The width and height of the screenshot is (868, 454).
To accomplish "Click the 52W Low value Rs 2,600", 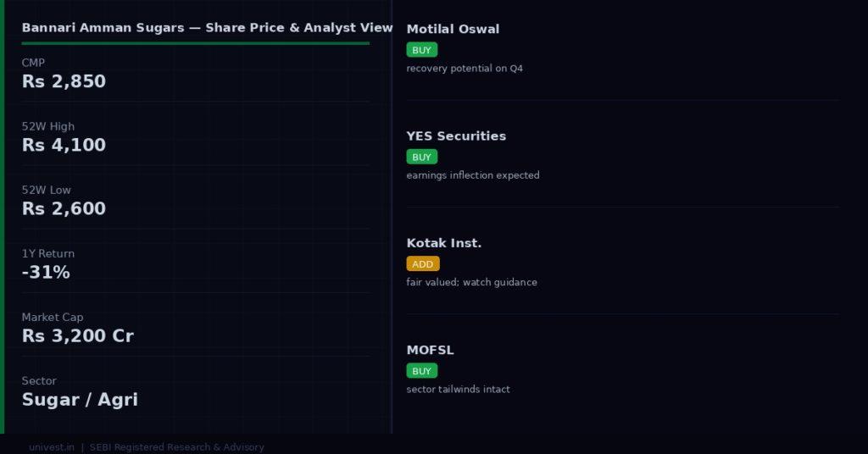I will pos(64,208).
